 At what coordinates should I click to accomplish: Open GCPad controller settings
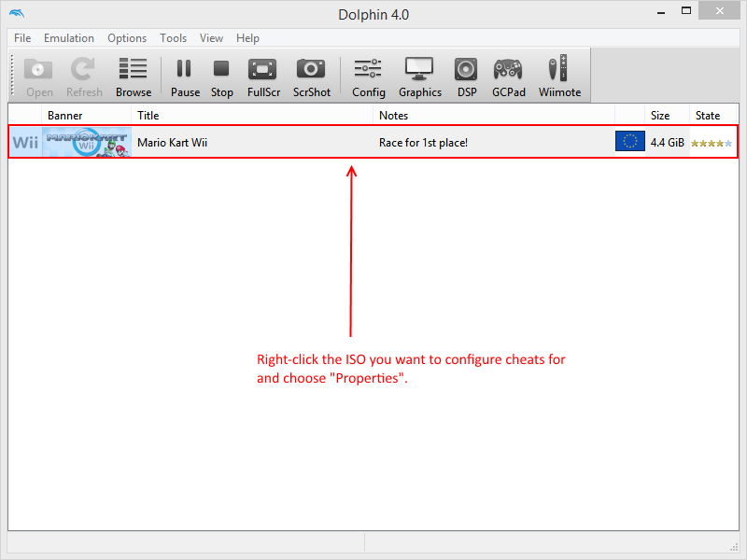(x=508, y=77)
